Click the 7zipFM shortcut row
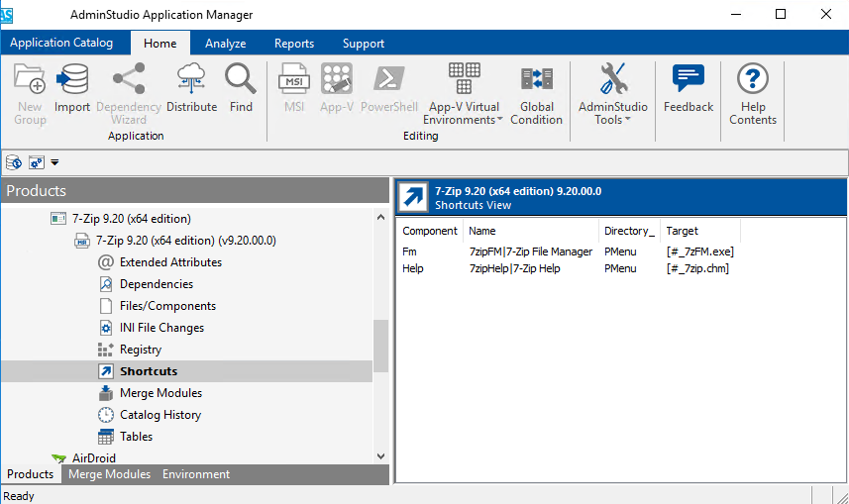The width and height of the screenshot is (849, 504). [530, 252]
